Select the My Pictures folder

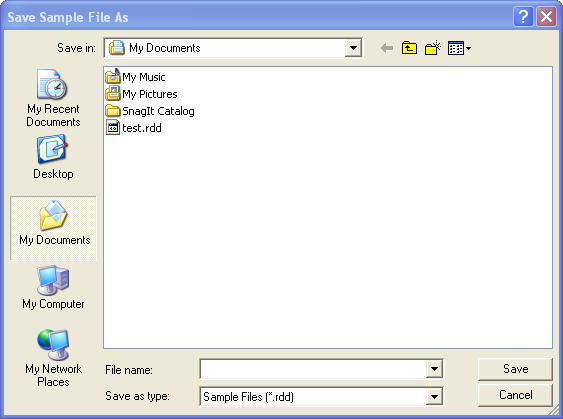click(x=141, y=94)
